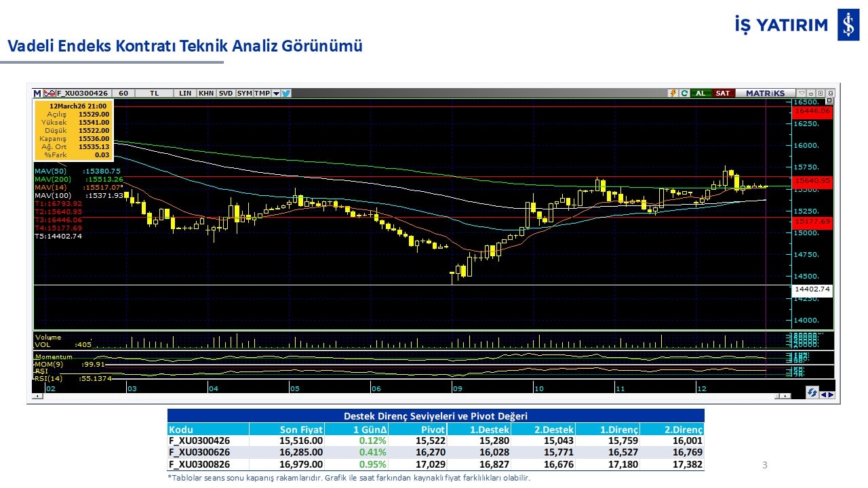Click the lightning bolt icon
Image resolution: width=868 pixels, height=488 pixels.
[x=673, y=94]
